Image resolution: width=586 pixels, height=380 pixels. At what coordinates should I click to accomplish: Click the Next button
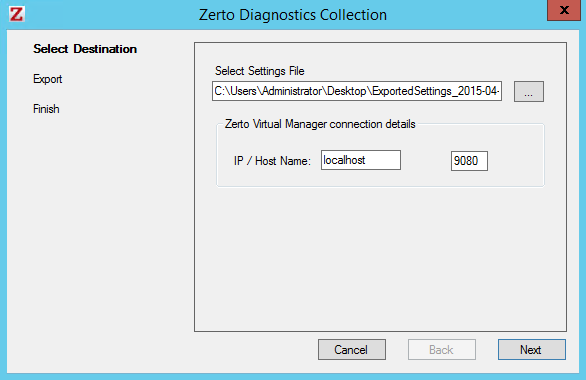[x=531, y=350]
